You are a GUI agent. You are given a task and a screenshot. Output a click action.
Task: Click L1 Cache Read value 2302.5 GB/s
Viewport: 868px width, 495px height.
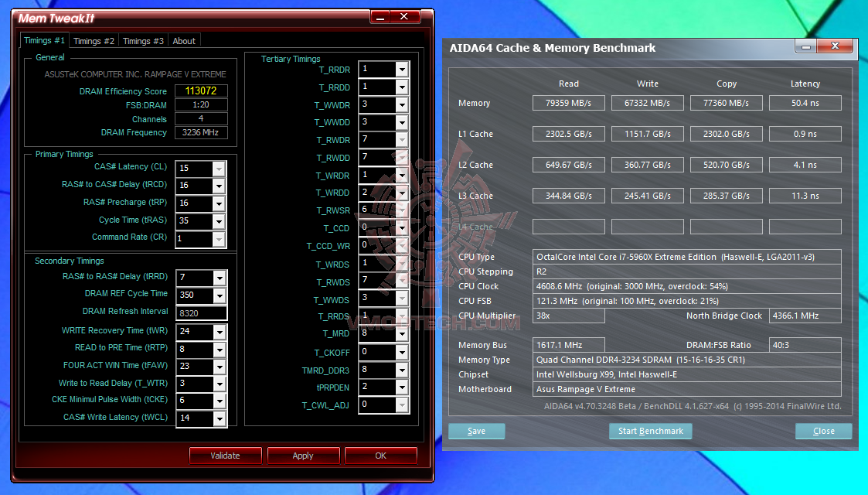[x=569, y=134]
